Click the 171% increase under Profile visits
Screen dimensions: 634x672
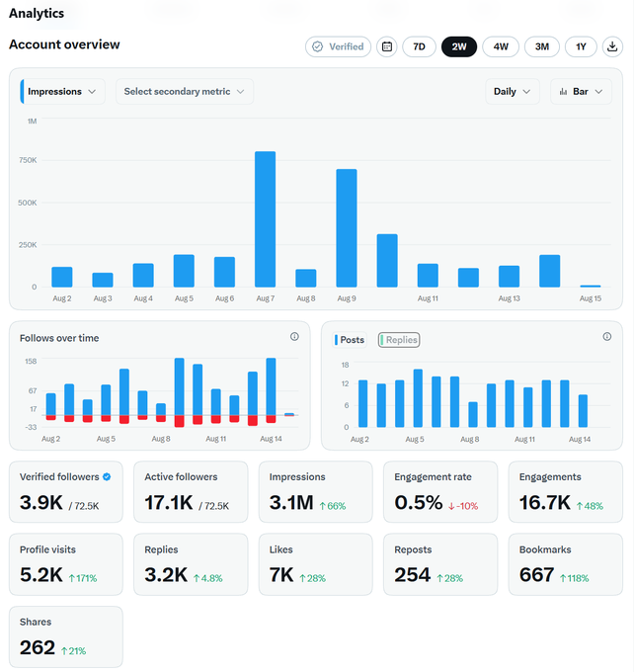coord(83,578)
